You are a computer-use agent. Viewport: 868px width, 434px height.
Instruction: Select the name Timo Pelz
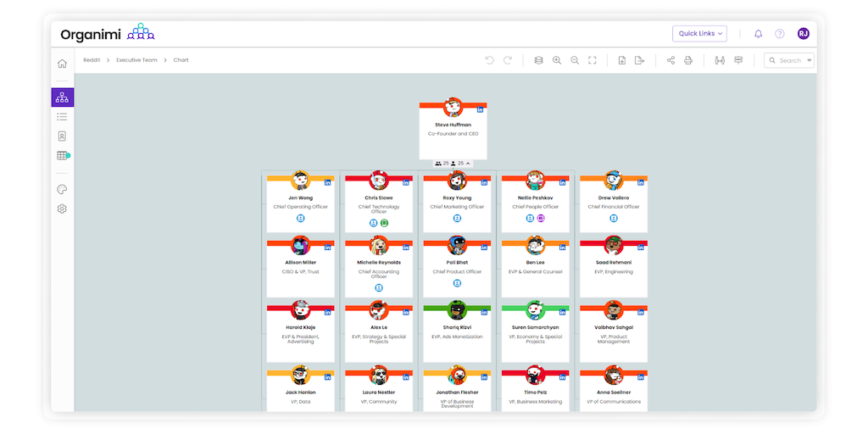pos(536,392)
